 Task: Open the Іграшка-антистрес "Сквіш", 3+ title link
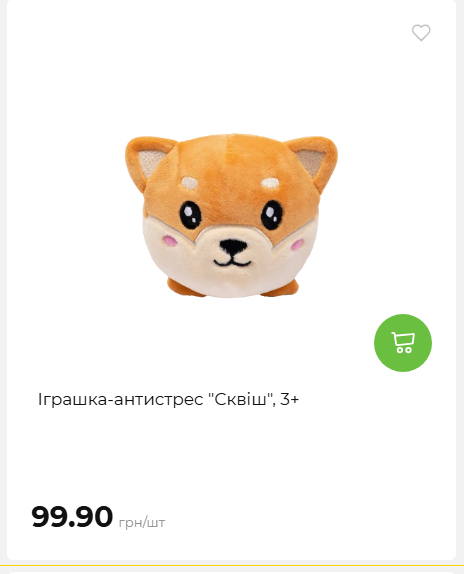169,399
